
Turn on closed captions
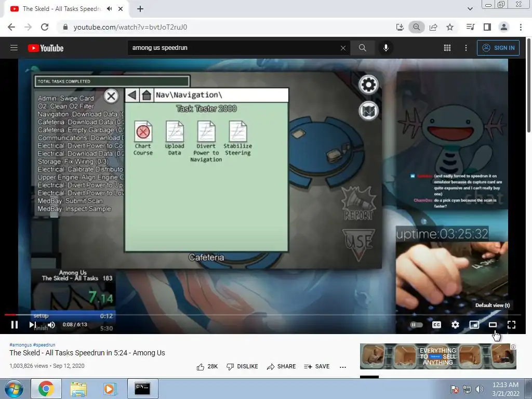[436, 325]
